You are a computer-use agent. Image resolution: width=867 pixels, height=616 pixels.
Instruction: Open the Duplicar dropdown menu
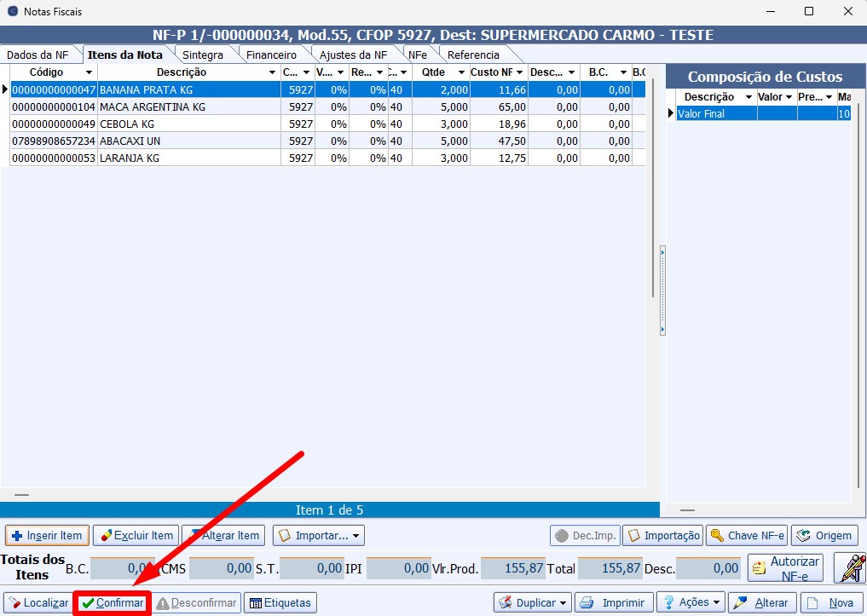533,602
